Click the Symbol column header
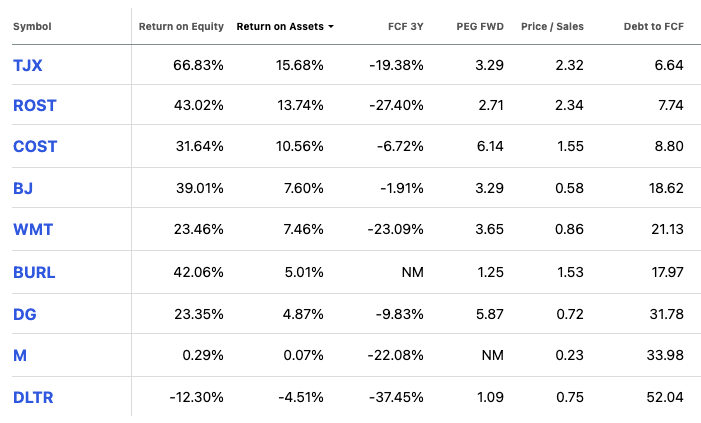 (x=32, y=26)
